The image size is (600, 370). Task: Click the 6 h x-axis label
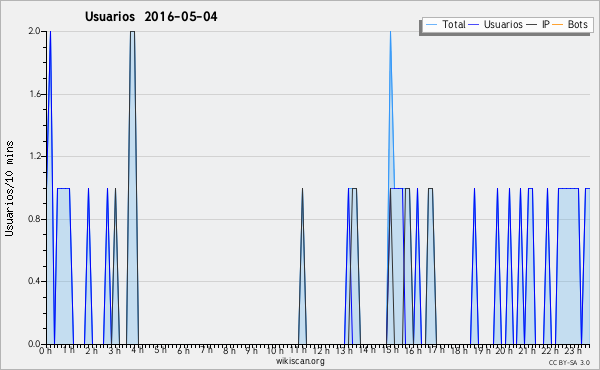click(183, 351)
